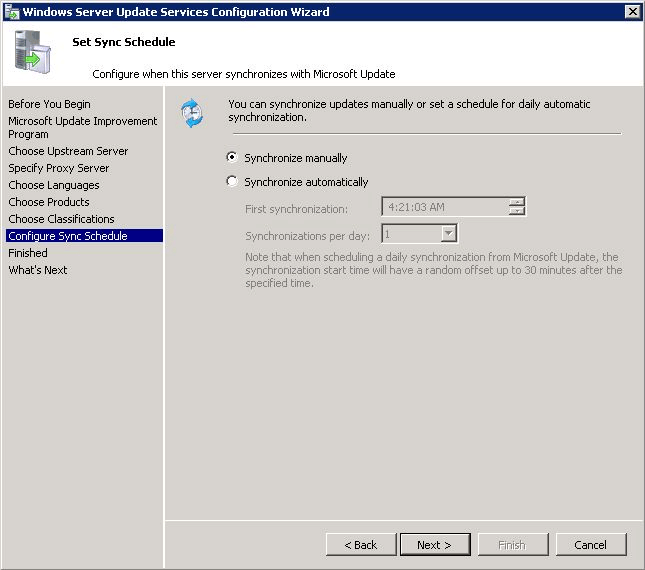Go to Choose Classifications step
645x570 pixels.
pyautogui.click(x=61, y=219)
